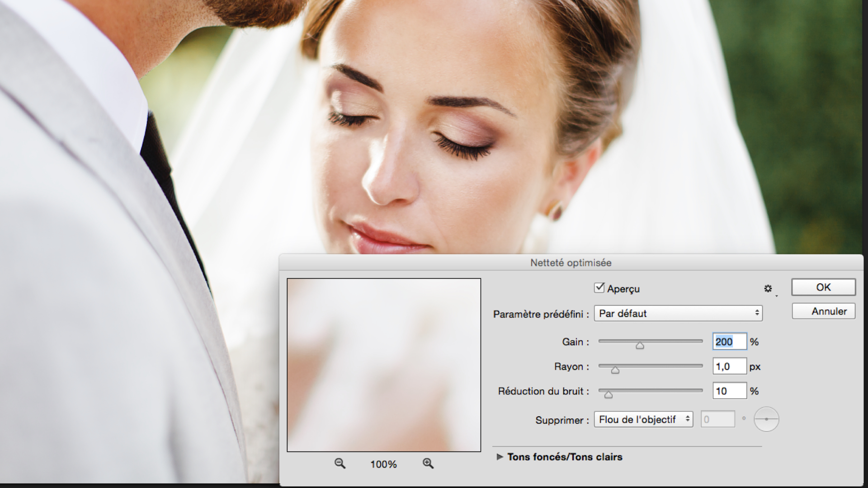Click the angle degree input field
The image size is (868, 488).
pos(717,419)
